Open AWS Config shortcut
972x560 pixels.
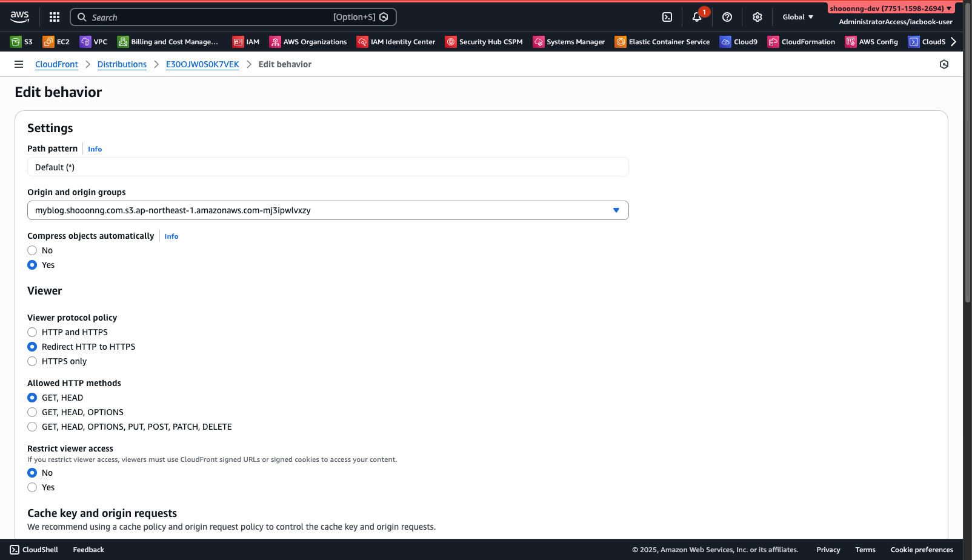[872, 42]
